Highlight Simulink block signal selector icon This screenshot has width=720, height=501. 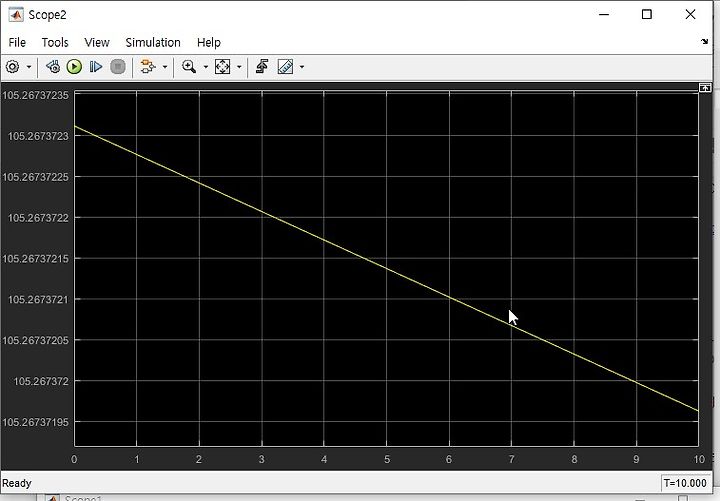(x=147, y=67)
